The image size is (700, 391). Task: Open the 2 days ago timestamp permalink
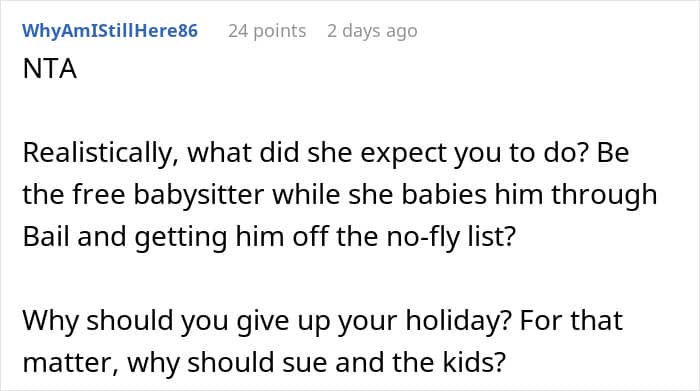click(372, 31)
